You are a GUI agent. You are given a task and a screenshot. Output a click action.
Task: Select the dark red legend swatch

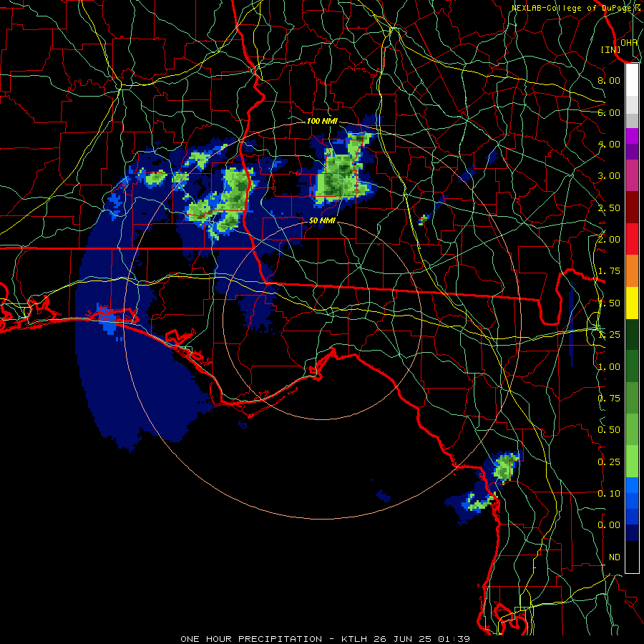[x=632, y=208]
